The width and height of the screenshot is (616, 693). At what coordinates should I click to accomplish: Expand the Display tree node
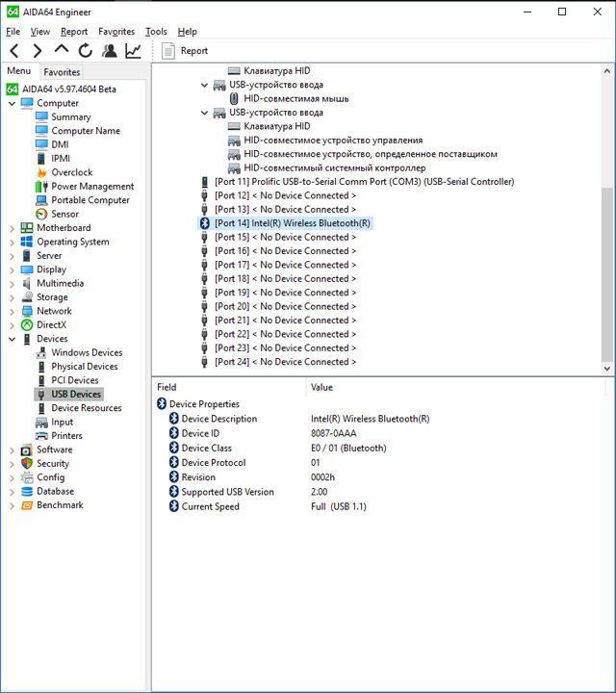click(x=12, y=270)
